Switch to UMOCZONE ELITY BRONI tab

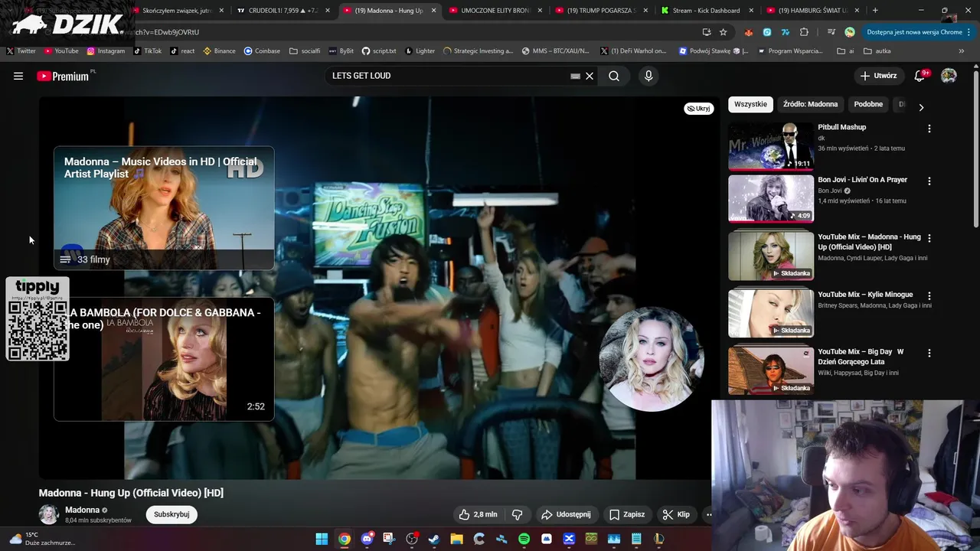click(495, 11)
